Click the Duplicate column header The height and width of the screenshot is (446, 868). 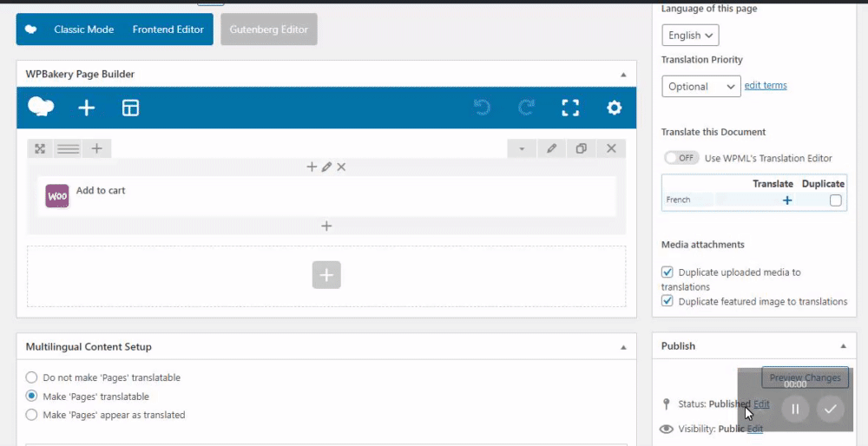click(x=823, y=184)
